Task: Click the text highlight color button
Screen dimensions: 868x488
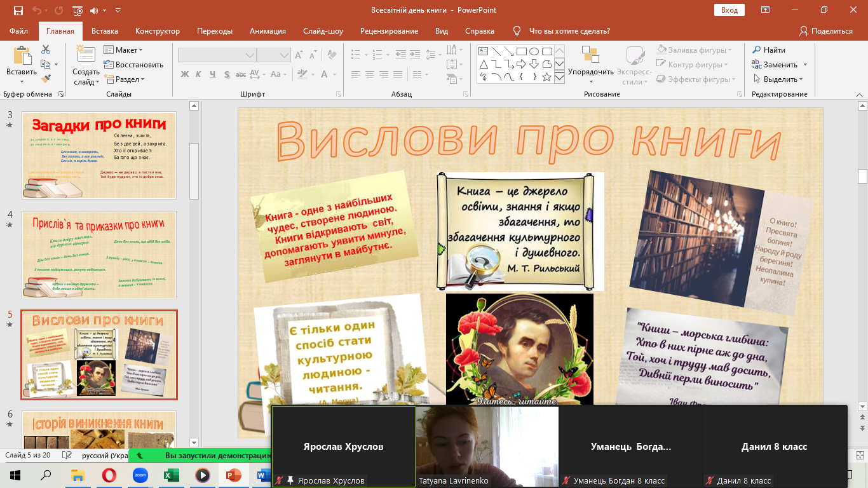Action: (x=303, y=74)
